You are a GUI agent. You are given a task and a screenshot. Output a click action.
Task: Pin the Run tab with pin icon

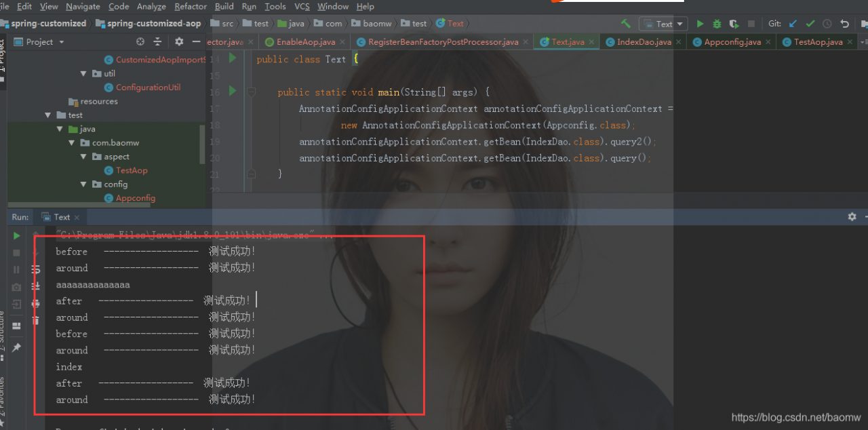[16, 347]
